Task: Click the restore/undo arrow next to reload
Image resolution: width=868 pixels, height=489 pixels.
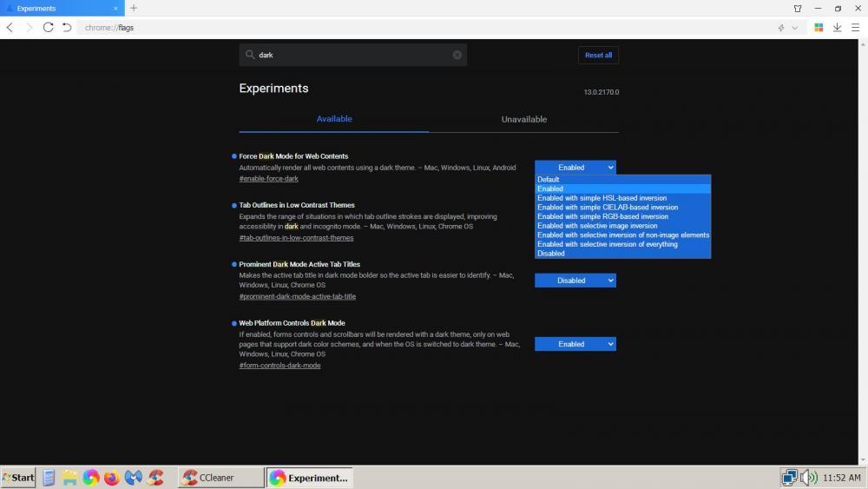Action: pos(67,28)
